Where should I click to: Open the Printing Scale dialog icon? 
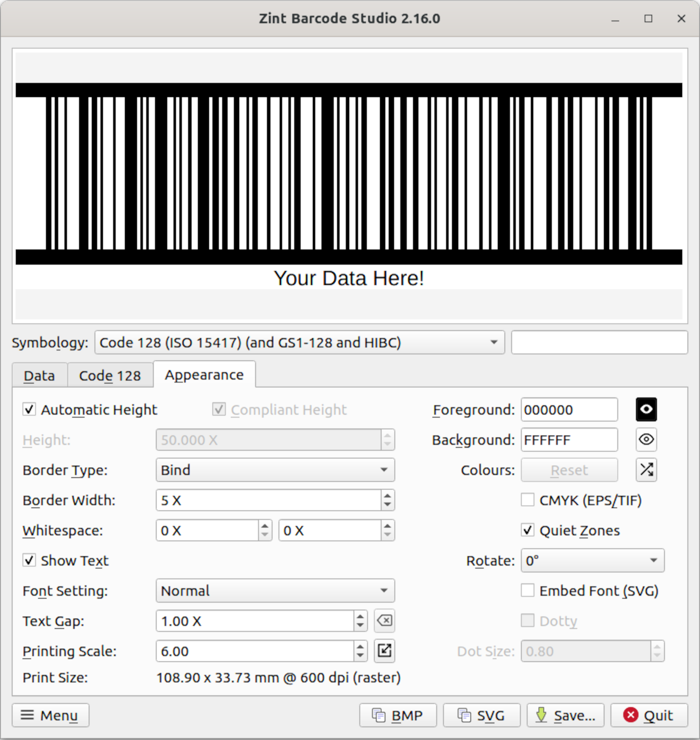(x=384, y=651)
